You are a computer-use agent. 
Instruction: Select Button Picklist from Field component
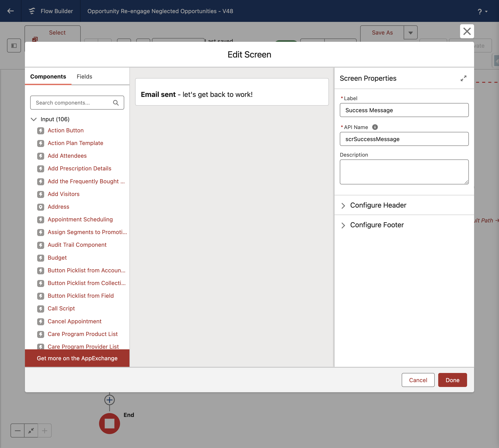(81, 296)
